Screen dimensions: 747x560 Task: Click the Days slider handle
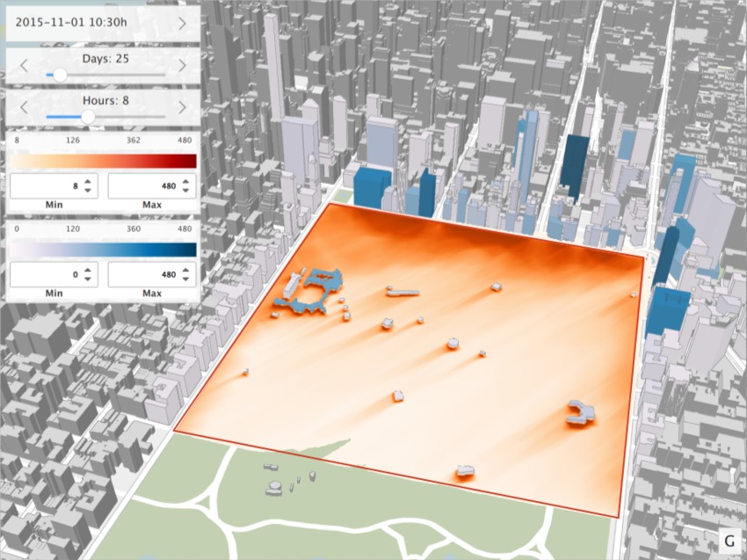[60, 76]
